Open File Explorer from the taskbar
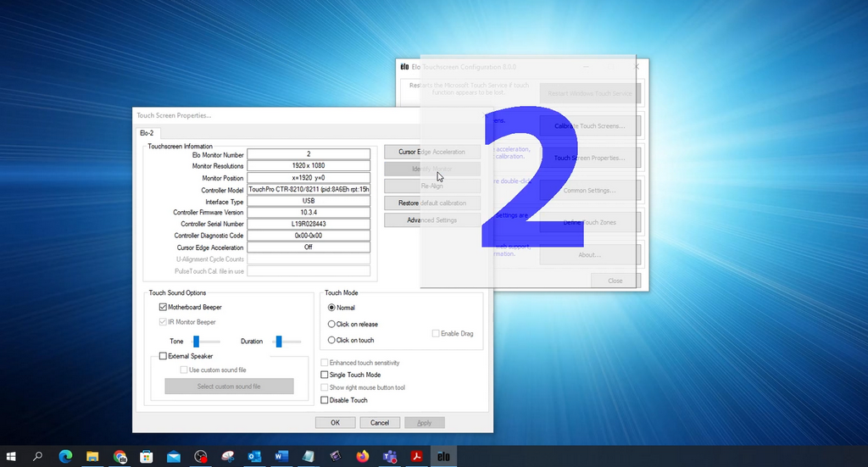This screenshot has height=467, width=868. pos(92,457)
